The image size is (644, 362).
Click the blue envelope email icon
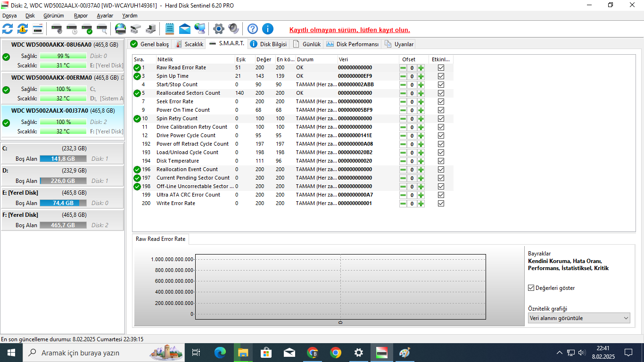(x=185, y=29)
